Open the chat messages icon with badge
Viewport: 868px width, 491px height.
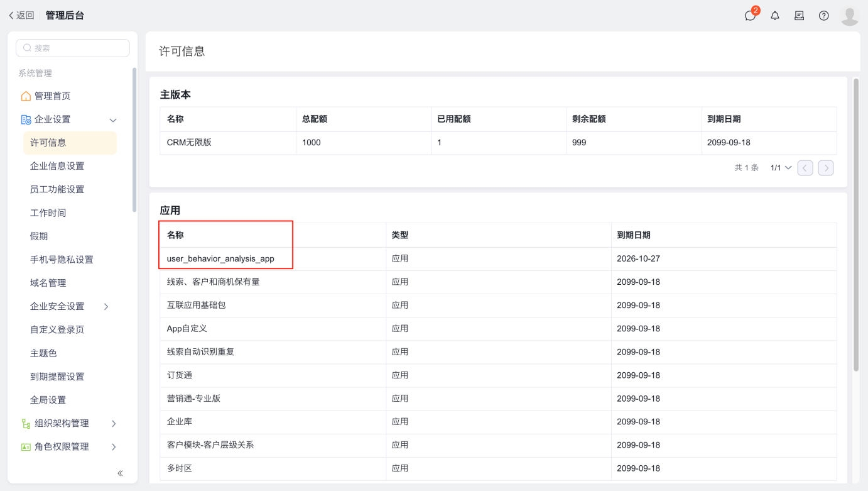tap(751, 15)
